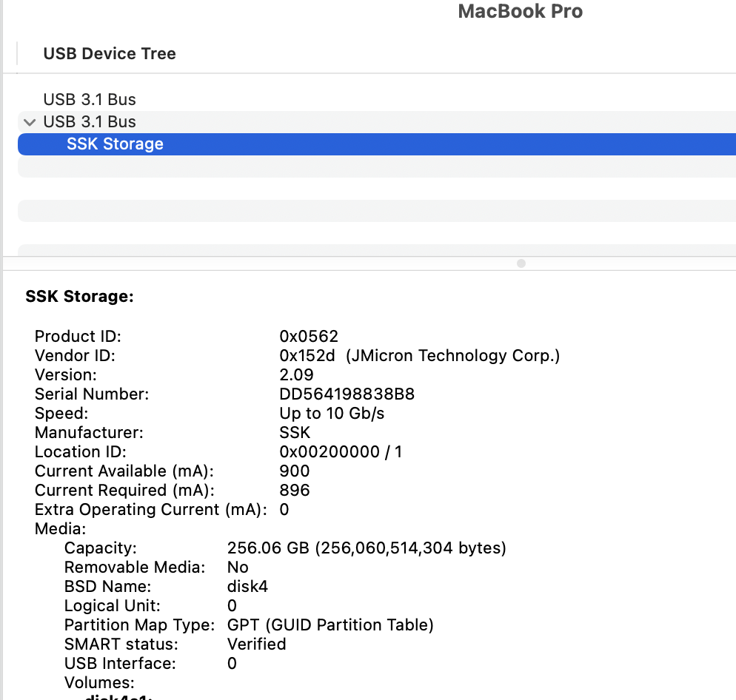The image size is (736, 700).
Task: Collapse the second USB 3.1 Bus chevron
Action: pyautogui.click(x=30, y=122)
